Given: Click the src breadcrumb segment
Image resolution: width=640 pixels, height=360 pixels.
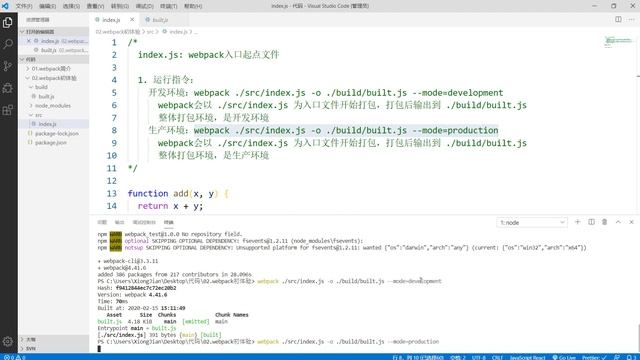Looking at the screenshot, I should click(x=150, y=31).
